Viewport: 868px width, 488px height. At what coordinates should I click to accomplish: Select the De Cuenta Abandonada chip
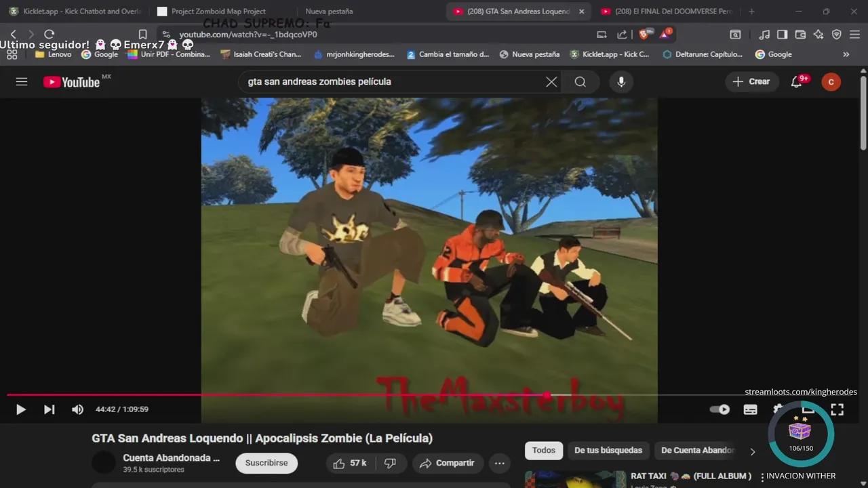[x=696, y=451]
